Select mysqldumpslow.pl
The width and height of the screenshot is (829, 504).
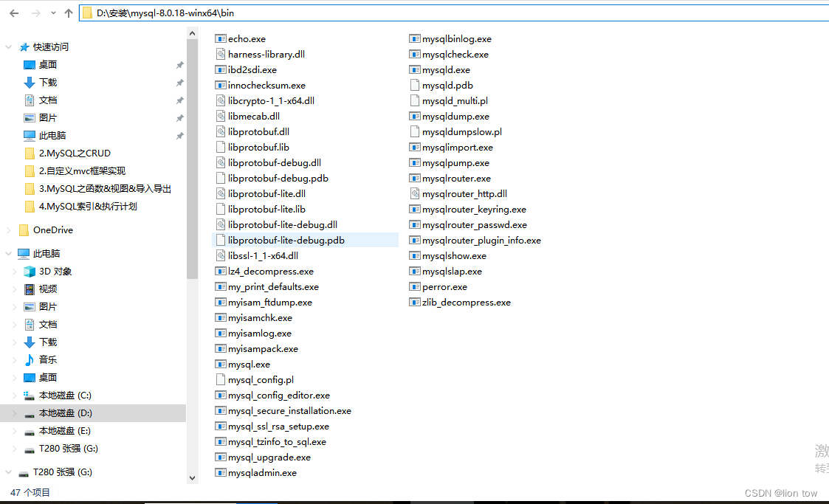tap(462, 131)
